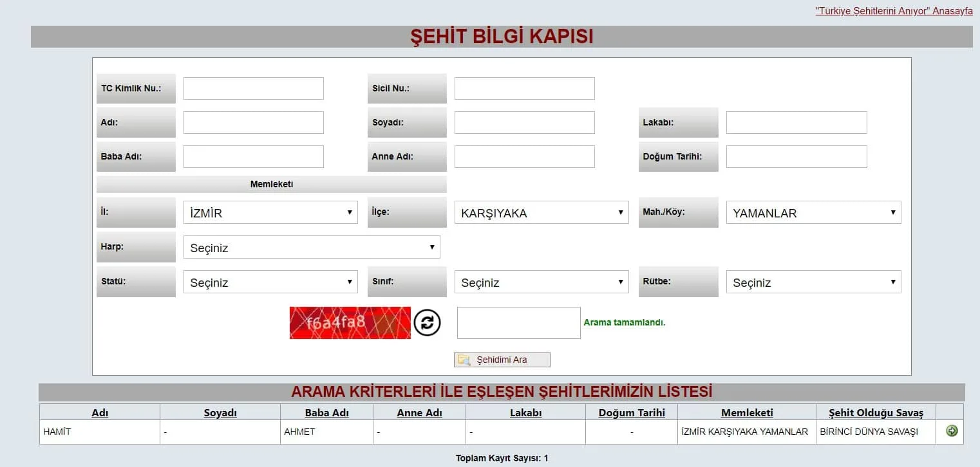The image size is (980, 467).
Task: Open the Mah./Köy dropdown showing YAMANLAR
Action: pos(813,213)
